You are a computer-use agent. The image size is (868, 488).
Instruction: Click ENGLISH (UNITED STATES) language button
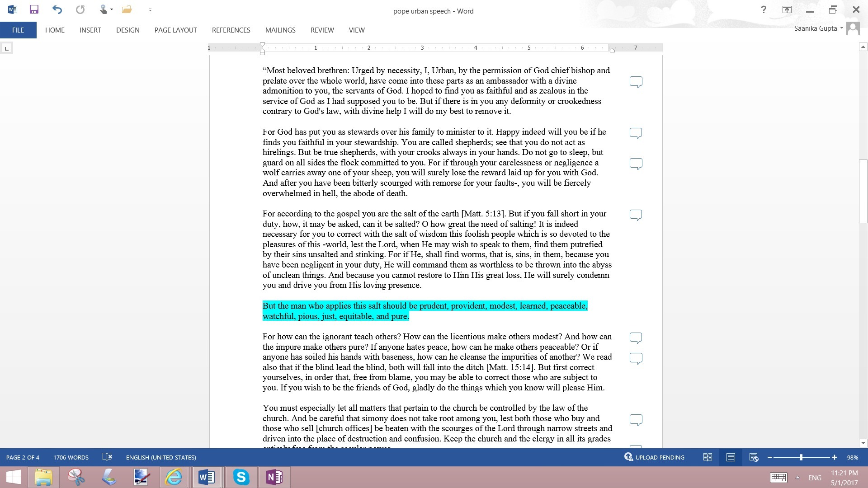[x=161, y=457]
